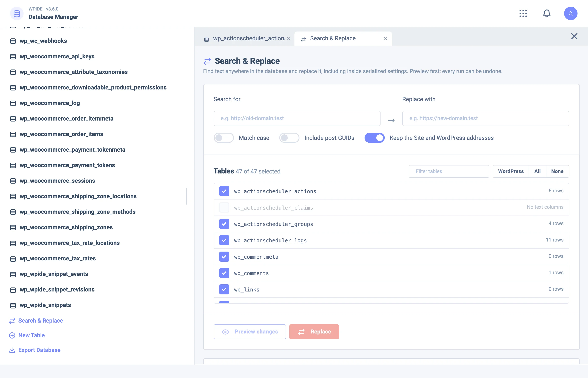Turn off Keep the Site and WordPress addresses
Image resolution: width=588 pixels, height=378 pixels.
pos(374,138)
